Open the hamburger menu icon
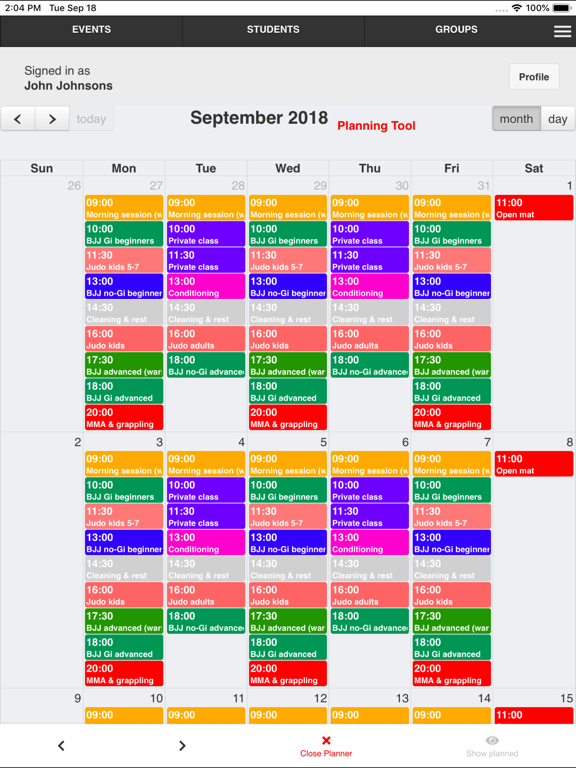 [562, 31]
